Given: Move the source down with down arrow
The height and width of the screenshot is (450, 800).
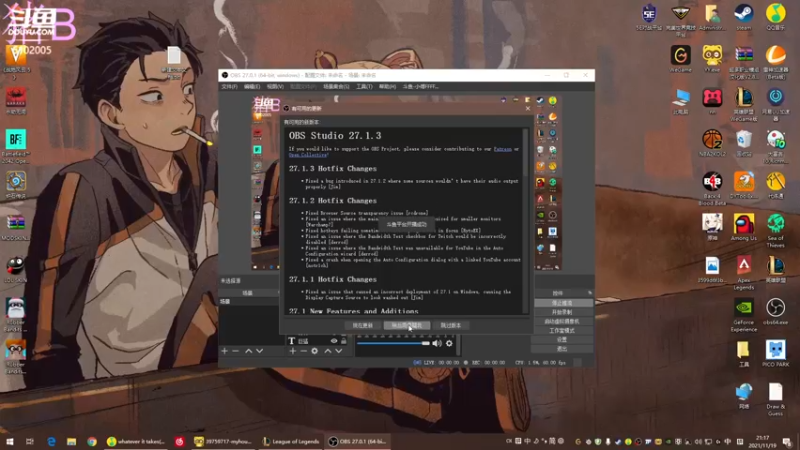Looking at the screenshot, I should [339, 351].
